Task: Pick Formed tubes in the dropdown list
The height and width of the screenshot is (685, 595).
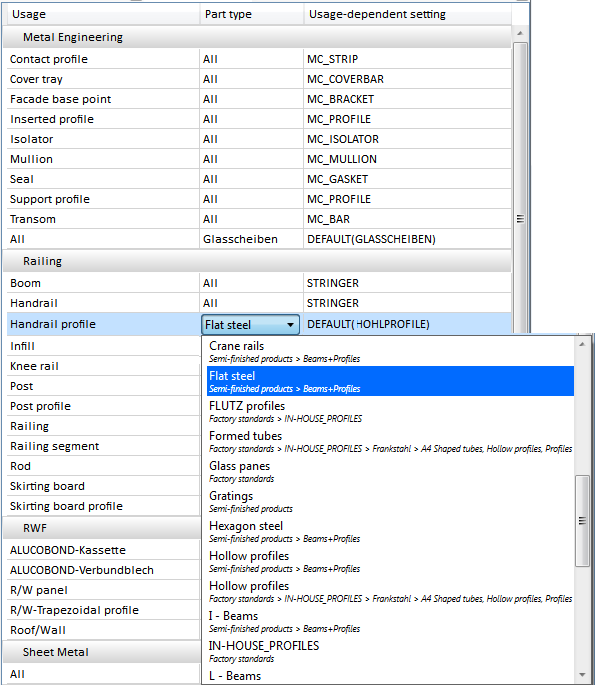Action: coord(390,442)
